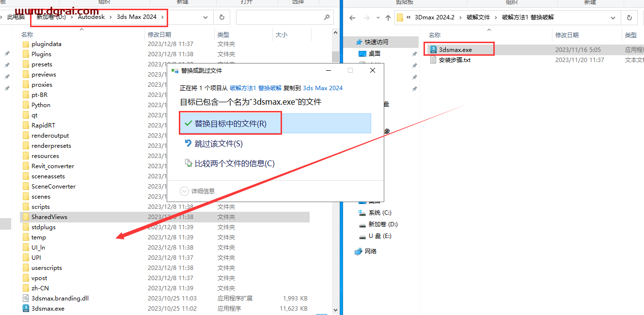This screenshot has width=644, height=315.
Task: Refresh the right Explorer window
Action: (629, 17)
